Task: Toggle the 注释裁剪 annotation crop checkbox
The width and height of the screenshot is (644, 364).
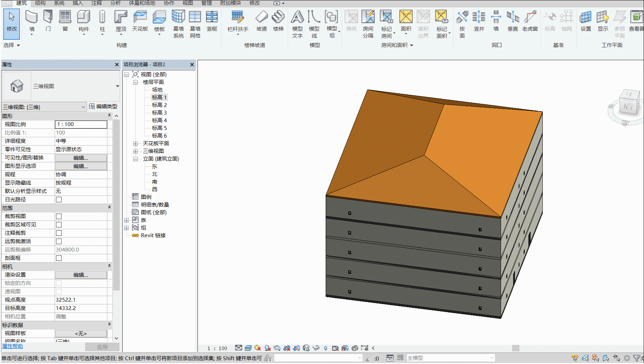Action: (59, 233)
